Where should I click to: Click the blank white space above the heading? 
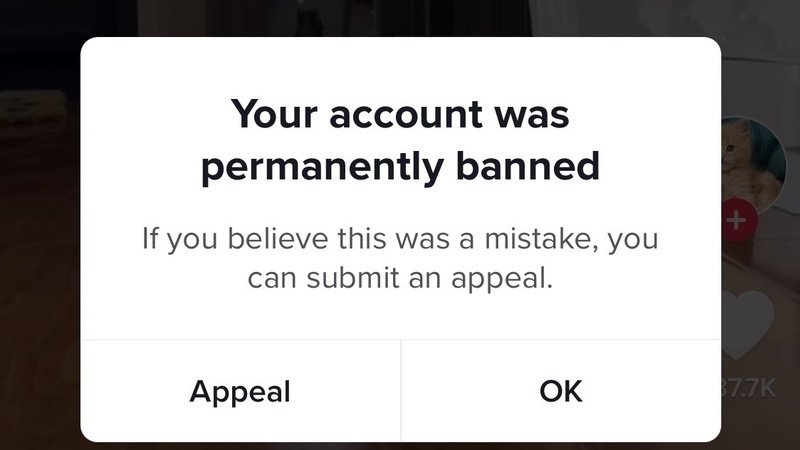click(x=400, y=65)
